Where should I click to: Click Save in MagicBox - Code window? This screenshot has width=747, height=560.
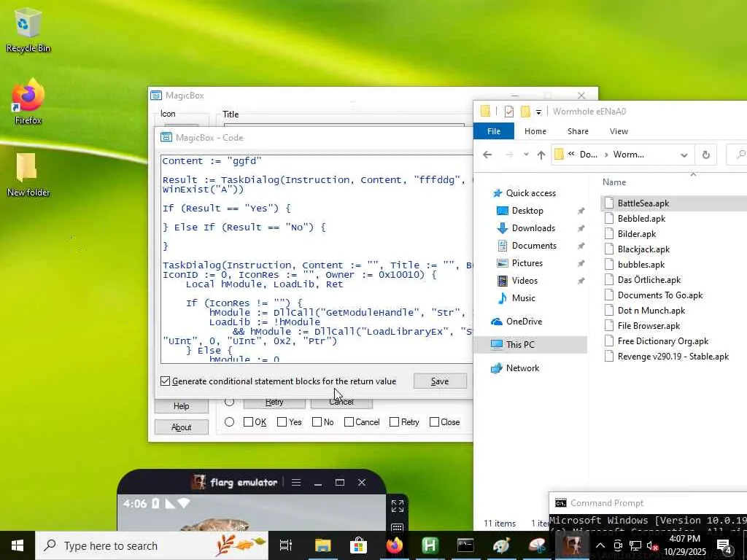[440, 381]
